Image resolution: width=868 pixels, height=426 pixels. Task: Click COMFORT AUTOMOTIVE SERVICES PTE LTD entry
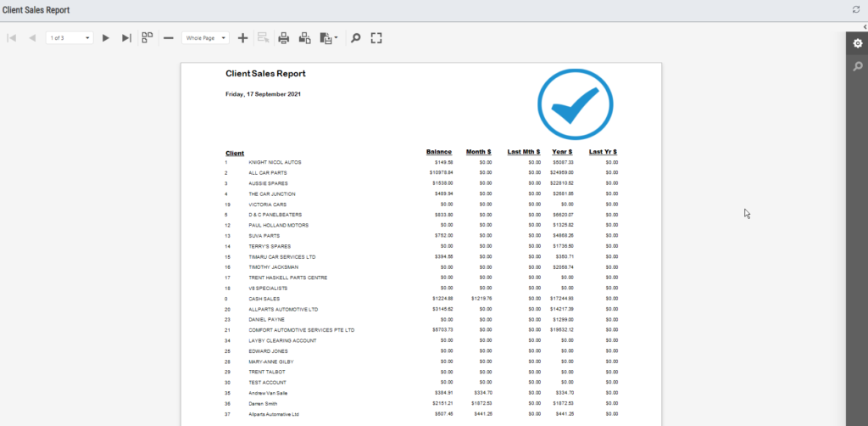click(x=302, y=330)
